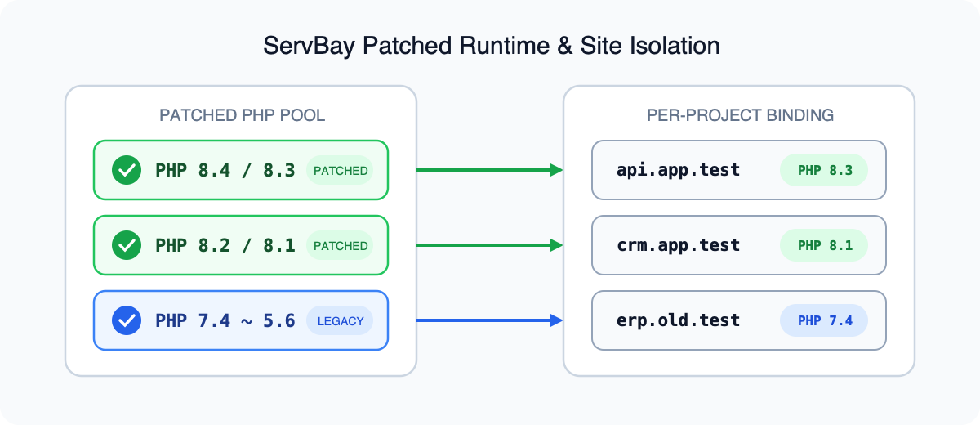Click the erp.old.test site name
980x425 pixels.
(x=679, y=320)
